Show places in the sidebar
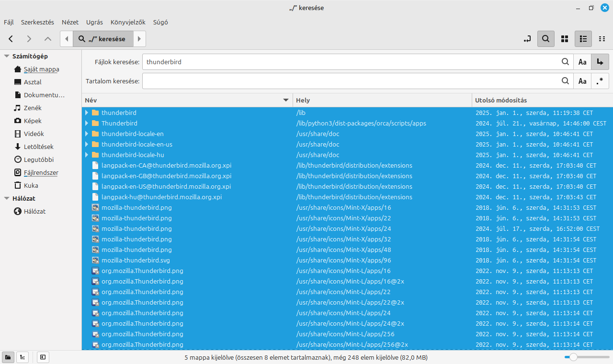 (x=8, y=357)
